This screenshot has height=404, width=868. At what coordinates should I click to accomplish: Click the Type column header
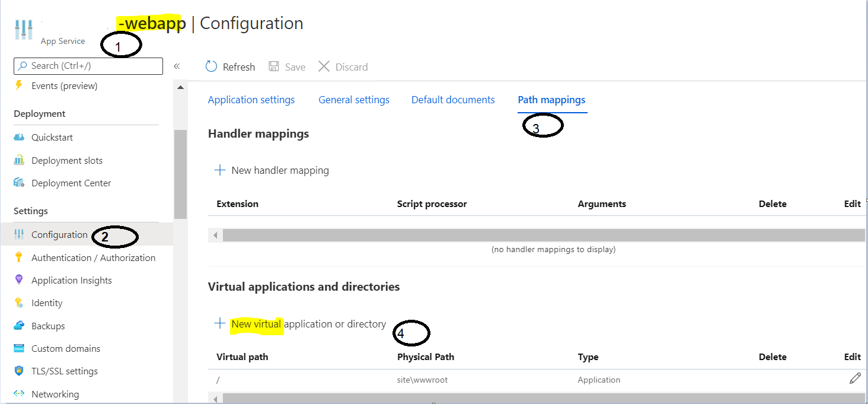pyautogui.click(x=588, y=357)
